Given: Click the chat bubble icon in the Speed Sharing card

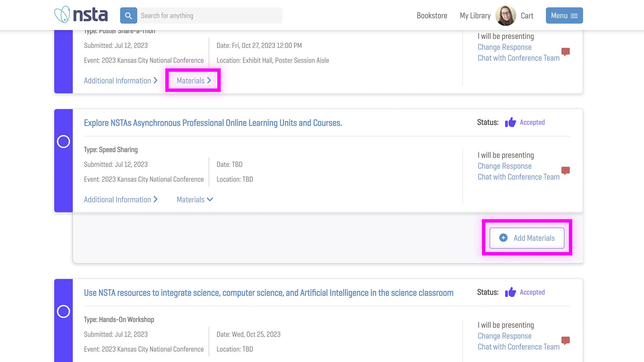Looking at the screenshot, I should coord(566,171).
